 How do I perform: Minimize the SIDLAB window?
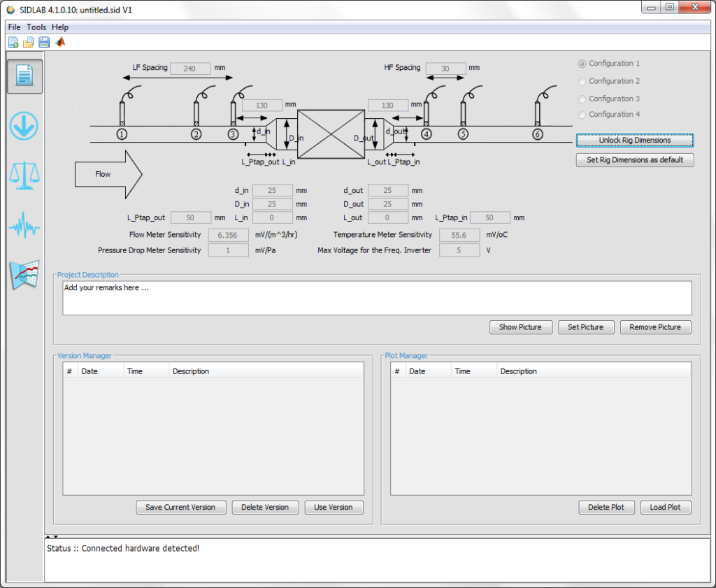(x=651, y=7)
